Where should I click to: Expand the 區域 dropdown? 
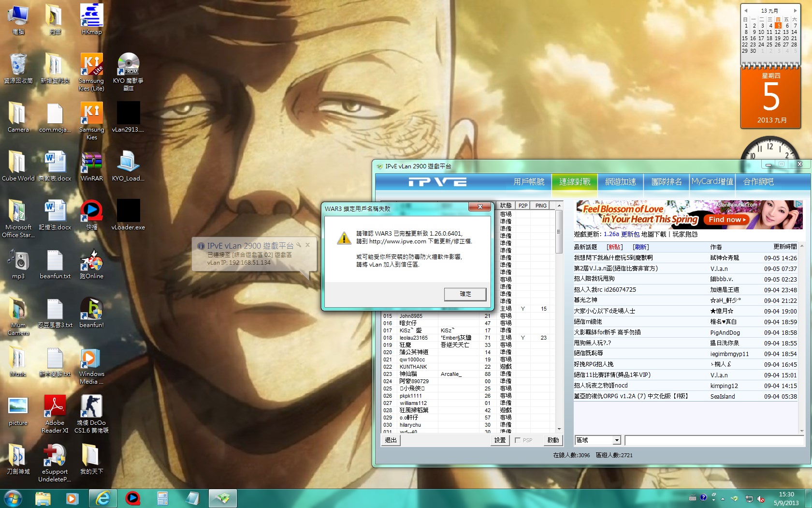617,440
